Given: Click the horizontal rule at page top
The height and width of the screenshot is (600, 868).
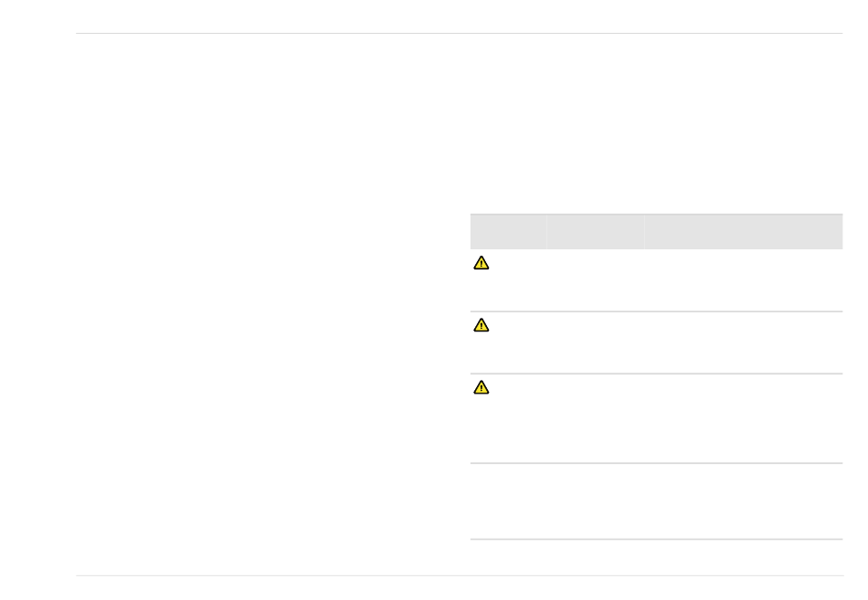Looking at the screenshot, I should point(460,33).
